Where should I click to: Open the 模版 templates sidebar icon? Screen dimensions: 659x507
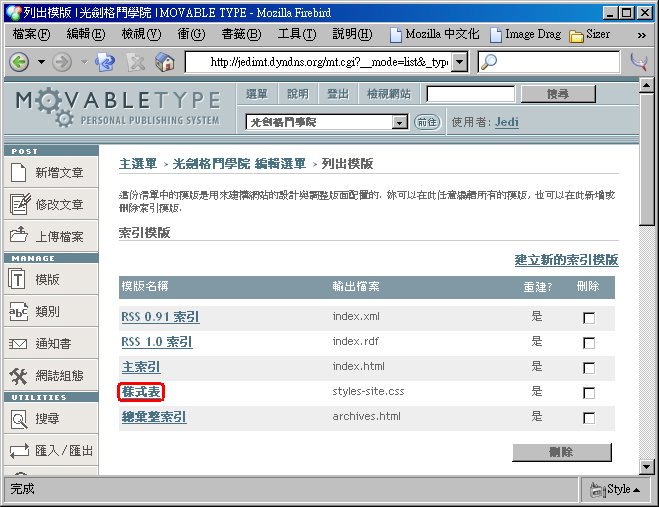(x=17, y=279)
